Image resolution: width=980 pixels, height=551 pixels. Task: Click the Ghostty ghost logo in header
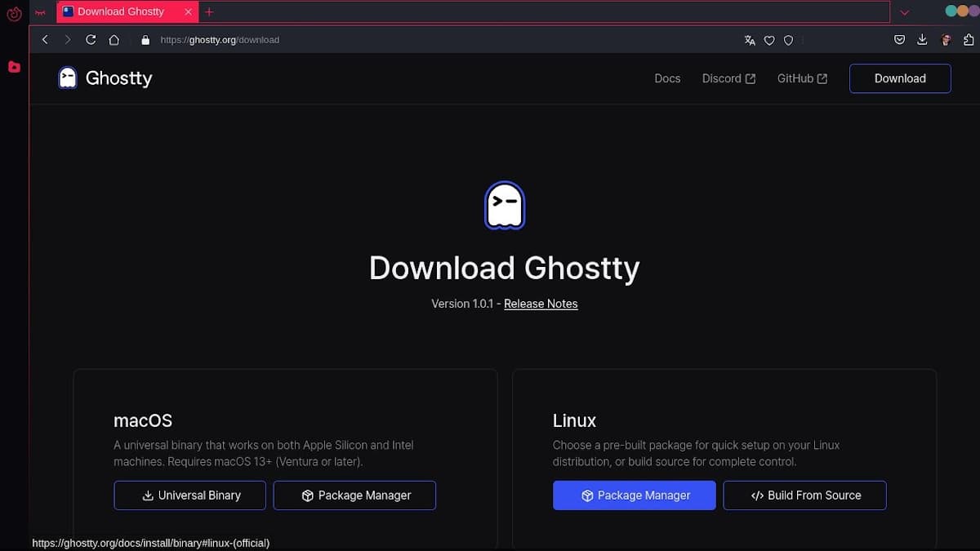pos(68,78)
